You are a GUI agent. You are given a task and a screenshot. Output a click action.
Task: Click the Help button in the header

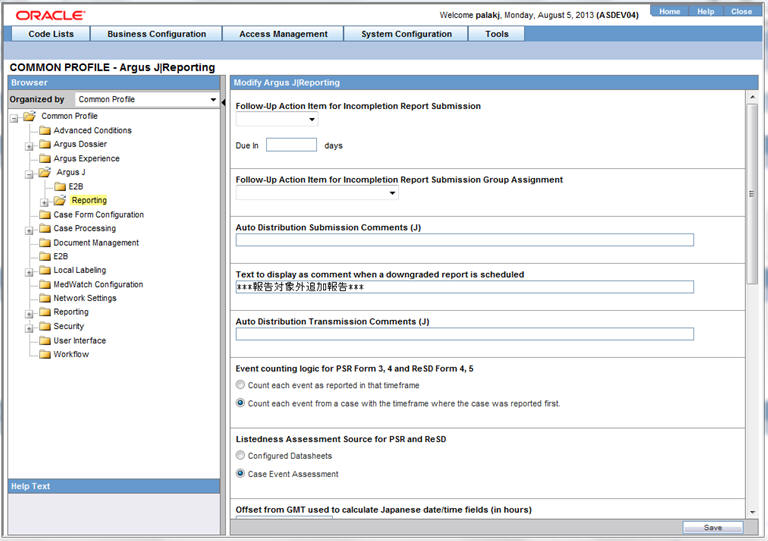coord(705,11)
